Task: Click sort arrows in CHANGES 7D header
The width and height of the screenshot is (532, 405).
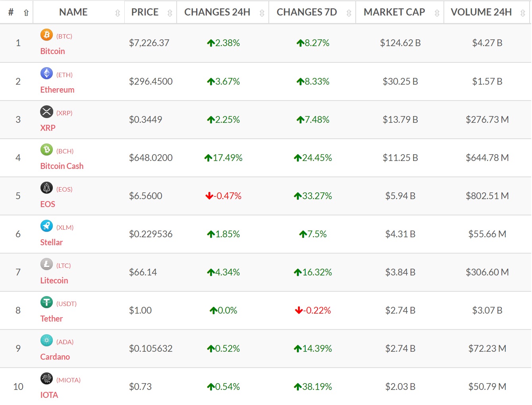Action: [349, 13]
